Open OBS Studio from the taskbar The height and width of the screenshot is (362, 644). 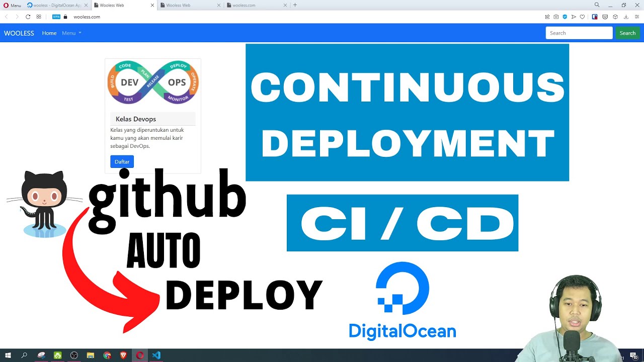coord(74,355)
